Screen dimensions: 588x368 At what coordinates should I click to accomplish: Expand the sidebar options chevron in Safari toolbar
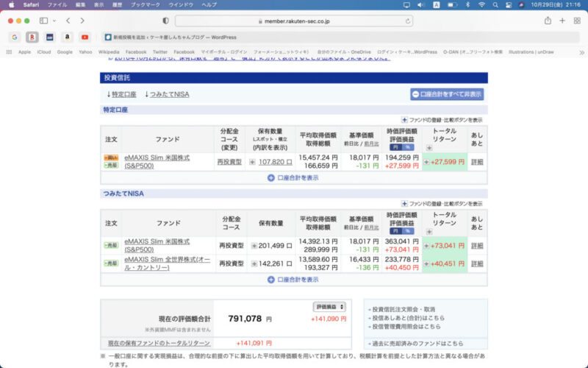pos(54,21)
